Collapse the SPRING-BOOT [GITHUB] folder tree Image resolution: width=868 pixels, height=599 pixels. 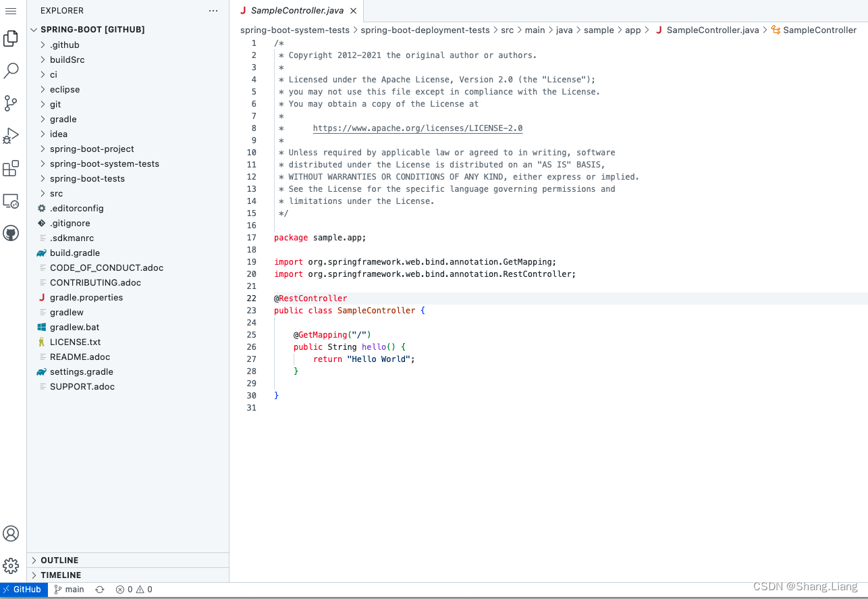[x=34, y=29]
